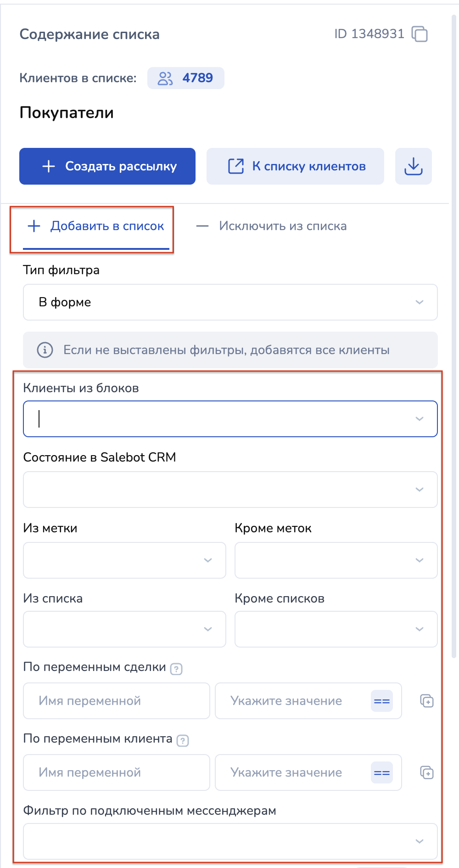The image size is (459, 868).
Task: Expand the 'Состояние в Salebot CRM' dropdown
Action: 230,490
